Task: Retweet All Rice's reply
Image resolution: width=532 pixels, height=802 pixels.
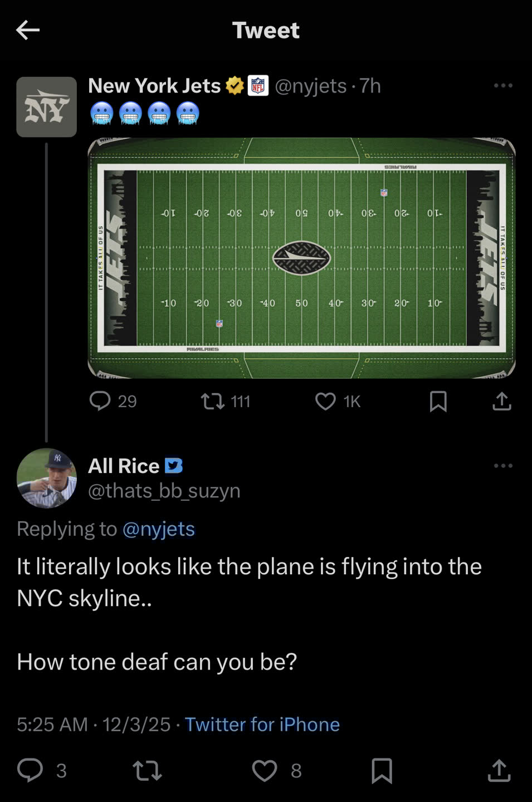Action: [x=147, y=770]
